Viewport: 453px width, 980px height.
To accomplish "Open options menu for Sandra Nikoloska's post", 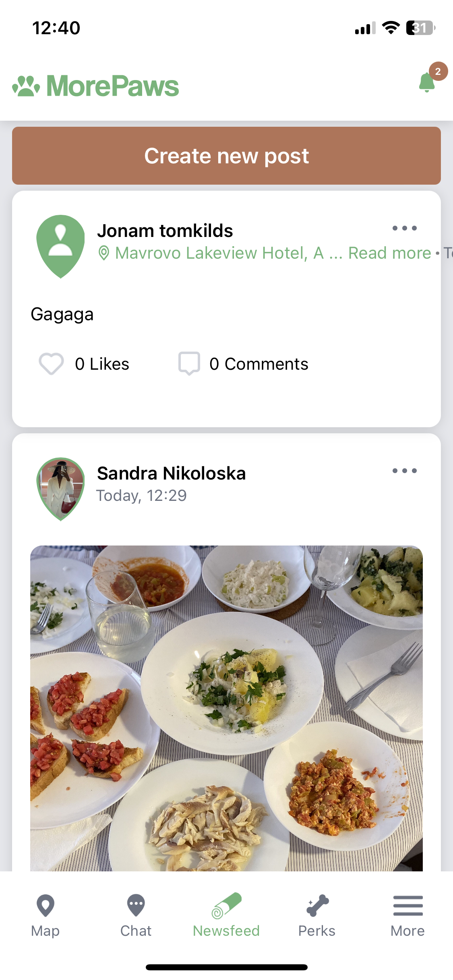I will [x=404, y=471].
